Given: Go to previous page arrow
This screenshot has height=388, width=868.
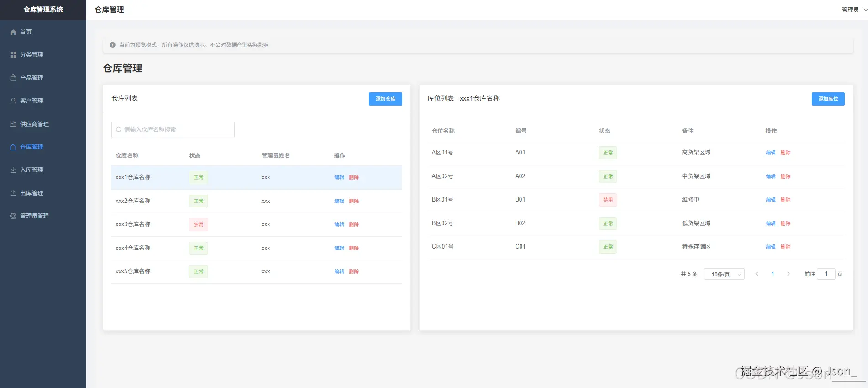Looking at the screenshot, I should [757, 274].
